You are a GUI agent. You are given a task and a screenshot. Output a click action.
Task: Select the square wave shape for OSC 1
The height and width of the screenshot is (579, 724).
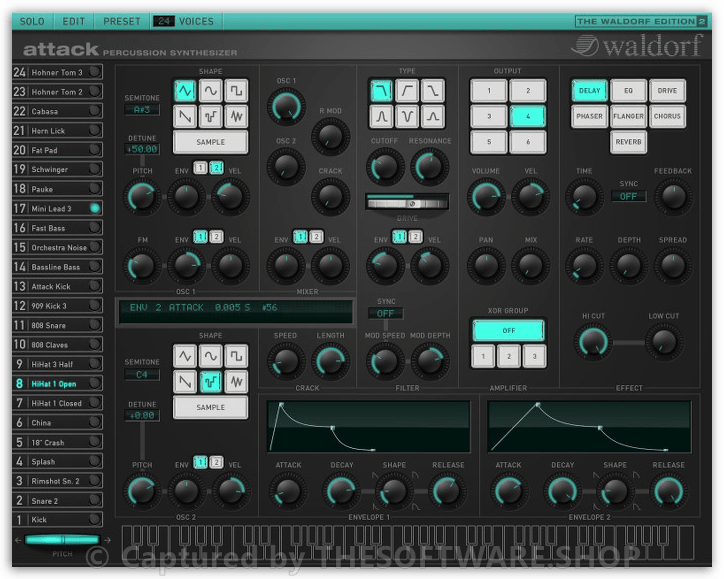236,92
